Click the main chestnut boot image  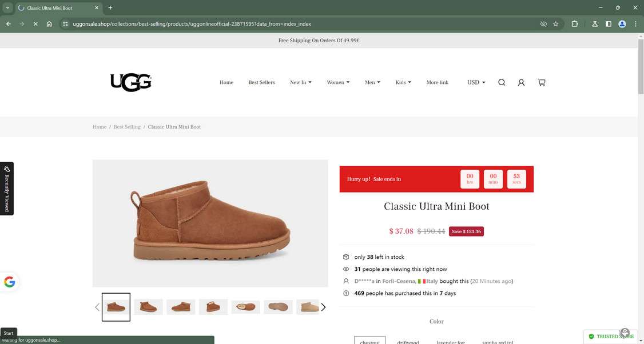pyautogui.click(x=210, y=223)
